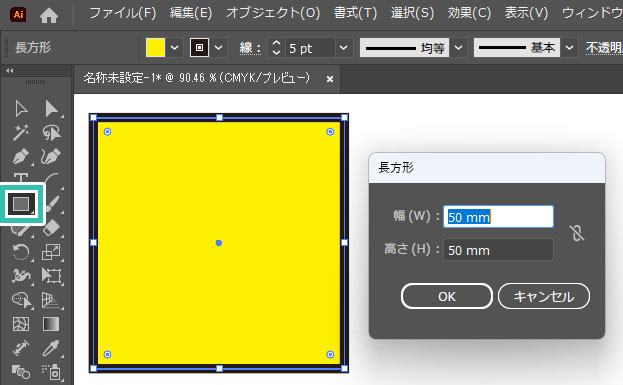Collapse the toolbar with double-arrow icon

[x=10, y=71]
